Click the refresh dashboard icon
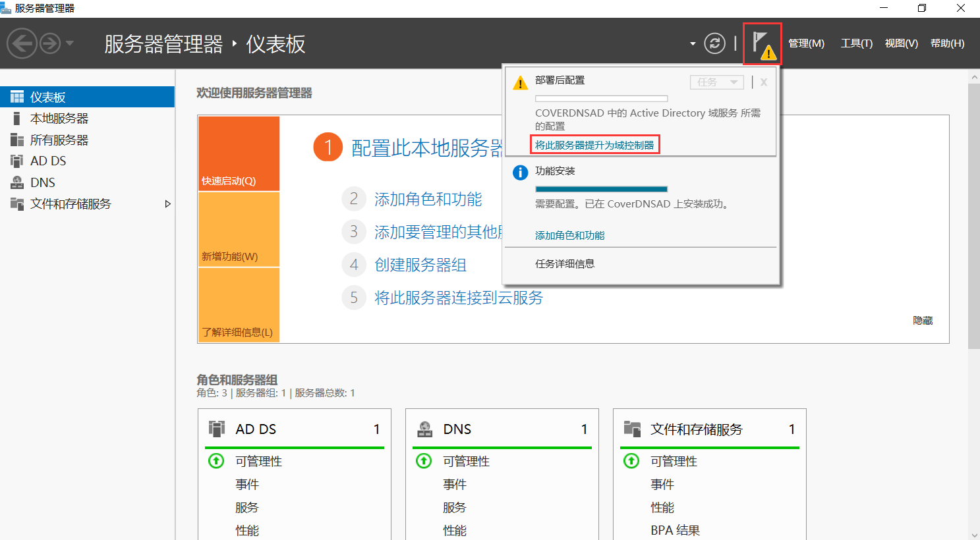 [x=714, y=43]
